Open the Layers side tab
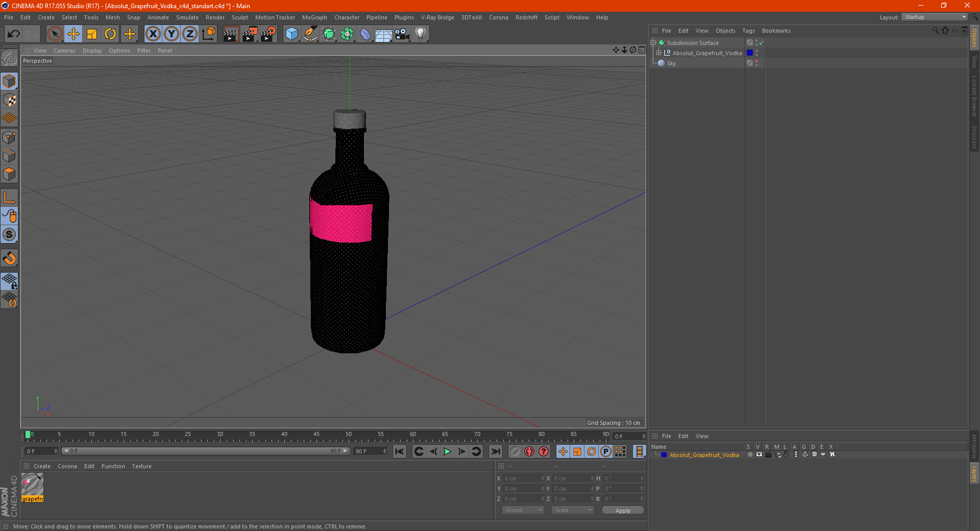 tap(974, 473)
